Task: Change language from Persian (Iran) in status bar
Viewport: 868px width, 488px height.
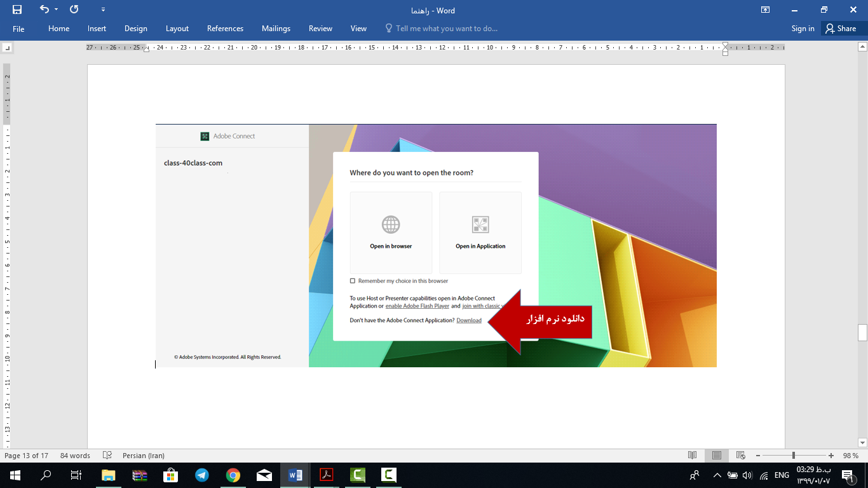Action: [144, 456]
